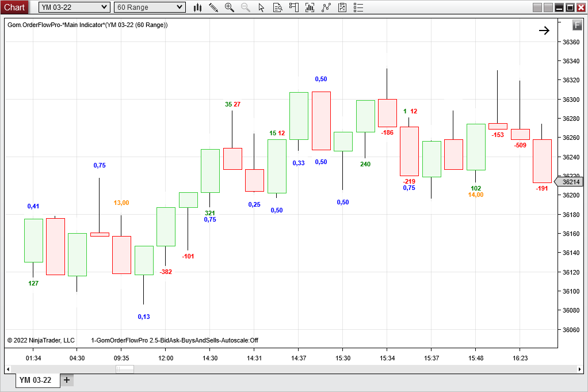Jump to latest bar with the arrow button

point(544,30)
